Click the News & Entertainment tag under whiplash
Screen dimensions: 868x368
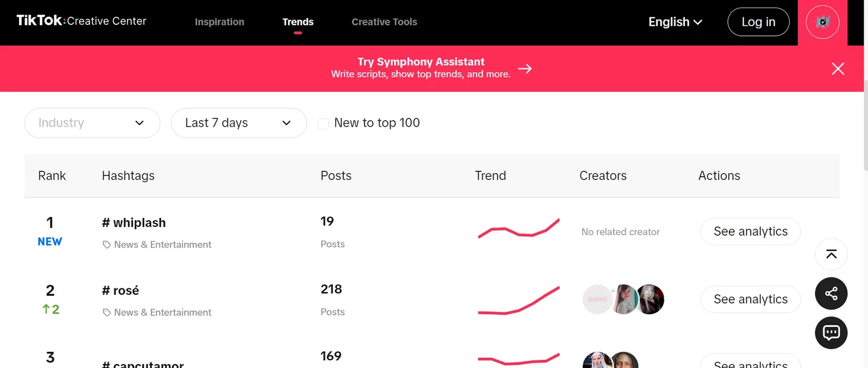[x=157, y=244]
